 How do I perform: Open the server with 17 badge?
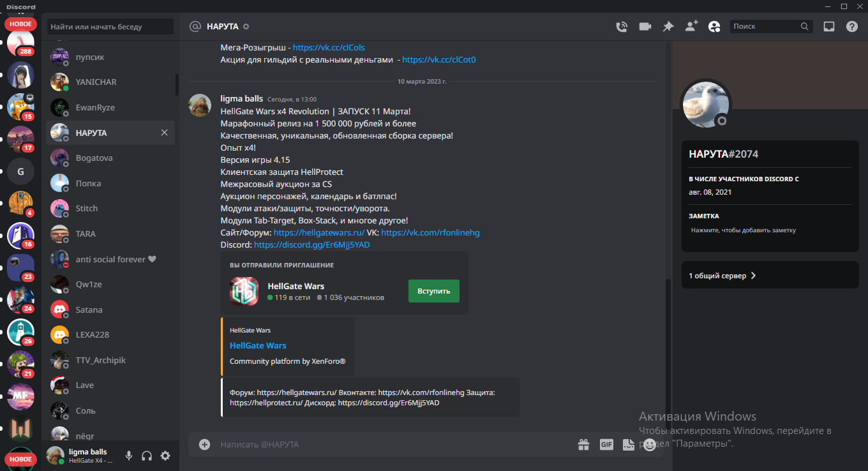(x=20, y=139)
